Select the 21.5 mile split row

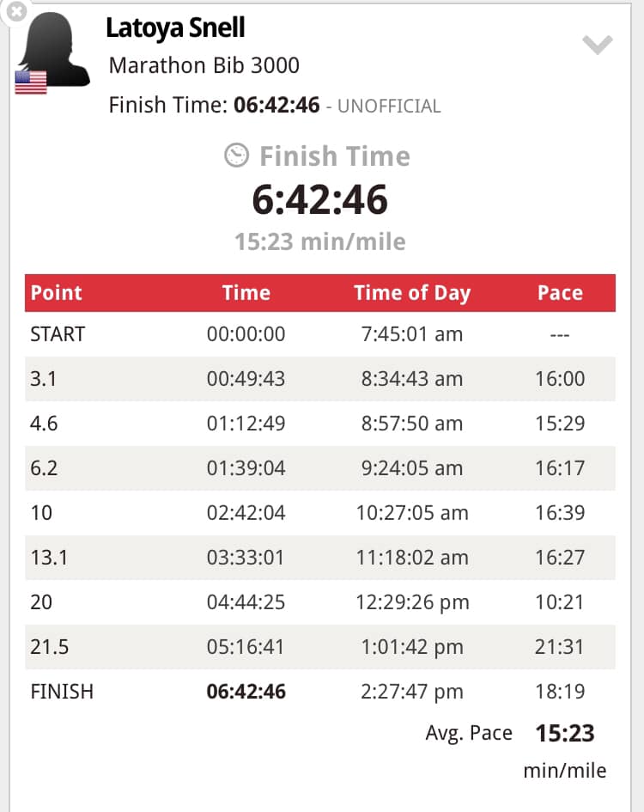(320, 647)
